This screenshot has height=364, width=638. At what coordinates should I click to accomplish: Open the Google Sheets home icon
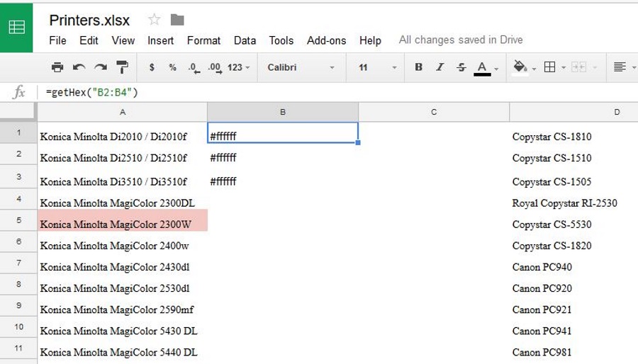click(x=16, y=27)
